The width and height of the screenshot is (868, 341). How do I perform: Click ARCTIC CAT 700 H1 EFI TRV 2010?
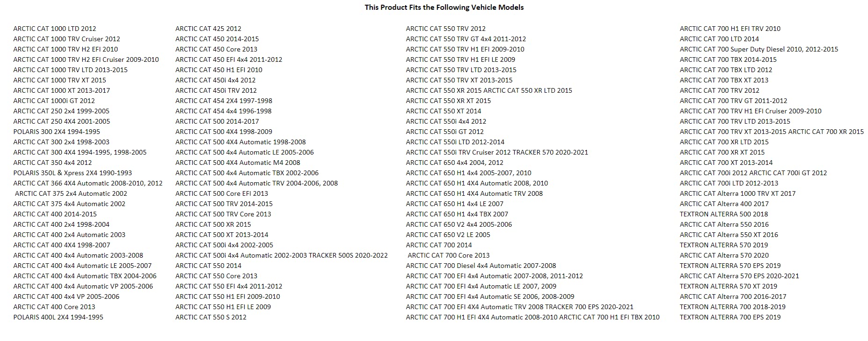730,29
